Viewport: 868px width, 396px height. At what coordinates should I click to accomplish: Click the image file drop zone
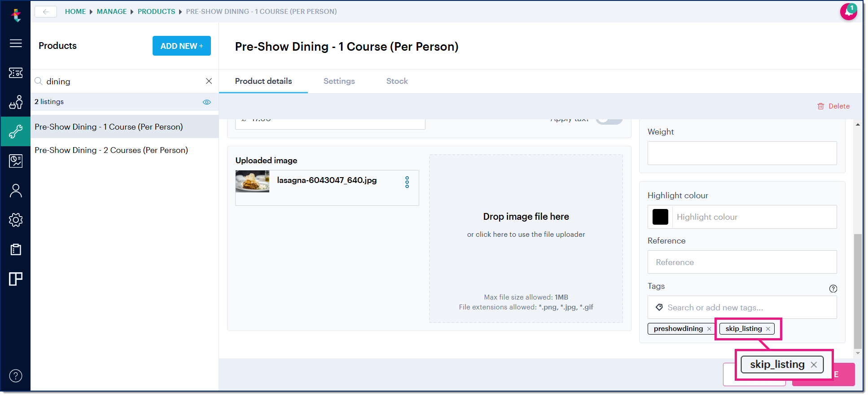(526, 239)
